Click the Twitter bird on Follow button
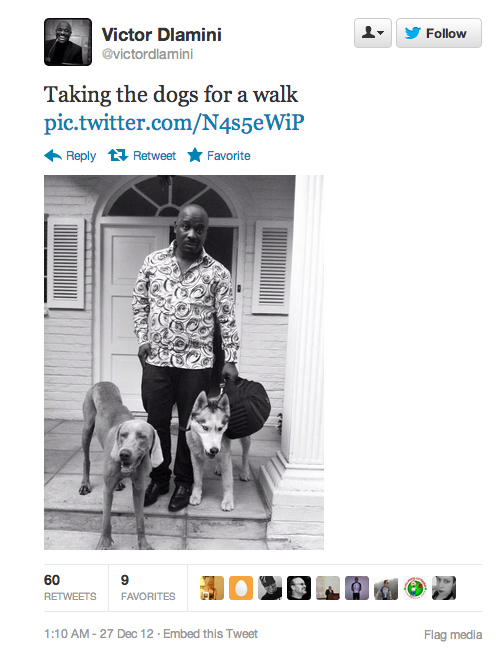Viewport: 496px width, 655px height. point(412,33)
